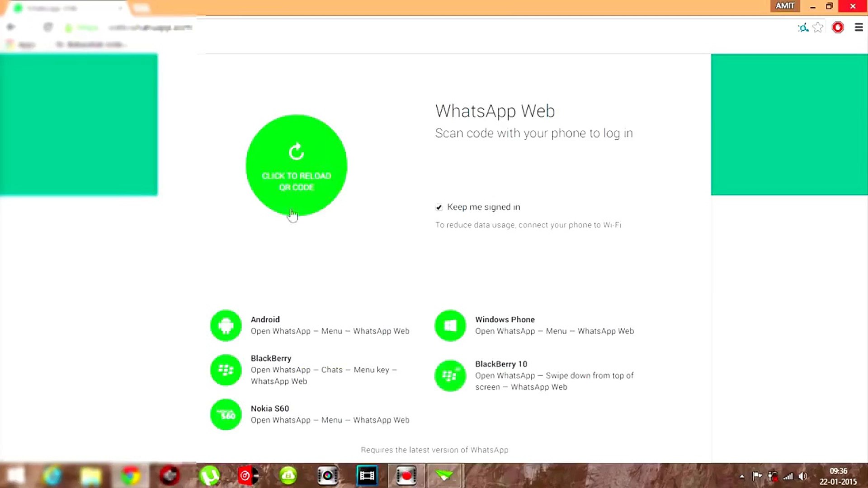Click the browser back navigation button
Viewport: 868px width, 488px height.
click(10, 27)
